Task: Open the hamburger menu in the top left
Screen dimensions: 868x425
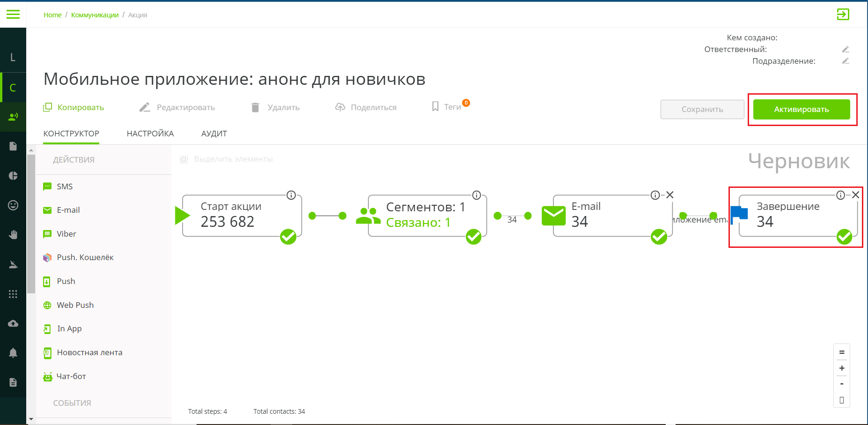Action: click(x=13, y=15)
